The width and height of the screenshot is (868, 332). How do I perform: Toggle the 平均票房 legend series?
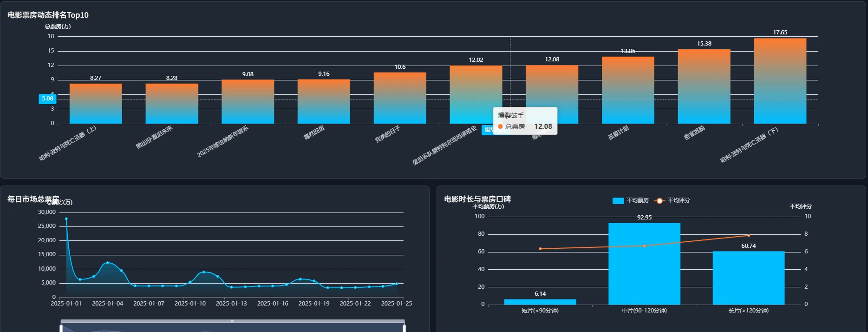pyautogui.click(x=618, y=200)
